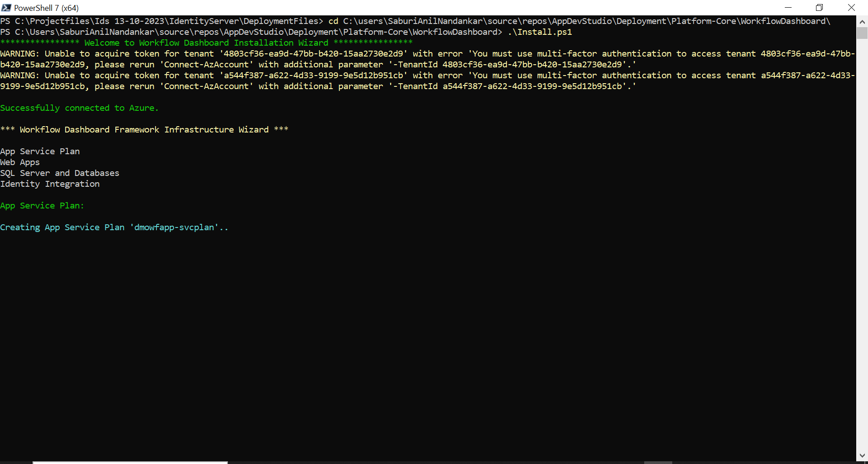Image resolution: width=868 pixels, height=464 pixels.
Task: Click the 'Creating App Service Plan' status line
Action: tap(114, 227)
